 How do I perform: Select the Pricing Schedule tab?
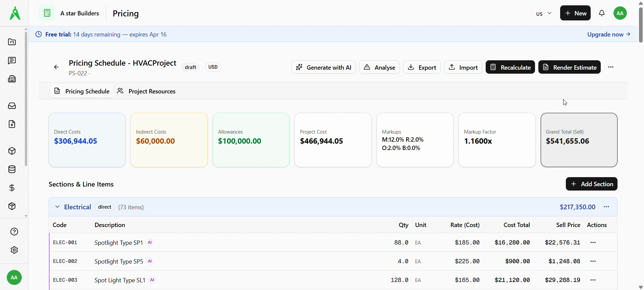click(82, 91)
